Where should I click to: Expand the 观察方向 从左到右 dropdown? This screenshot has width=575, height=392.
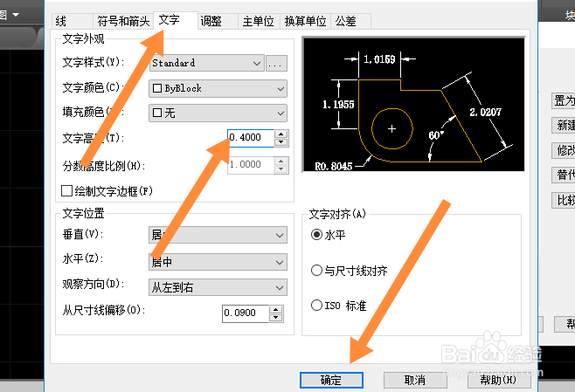(x=218, y=287)
